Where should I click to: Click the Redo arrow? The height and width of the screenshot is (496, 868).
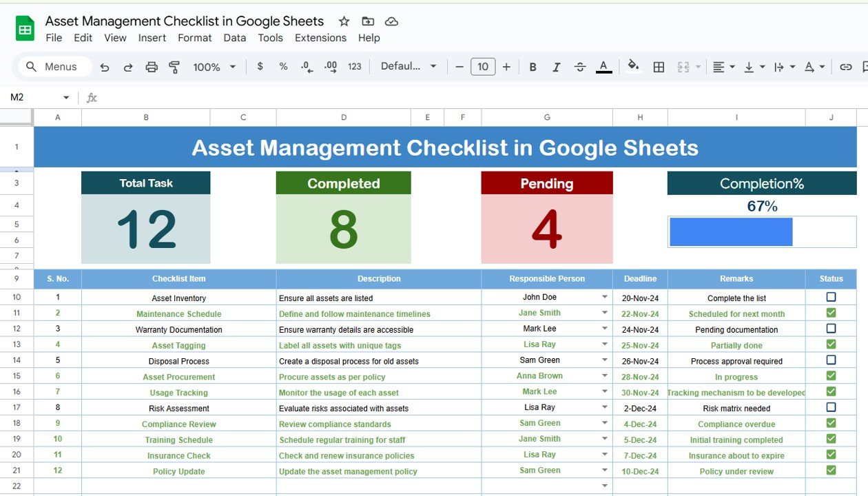pyautogui.click(x=128, y=67)
